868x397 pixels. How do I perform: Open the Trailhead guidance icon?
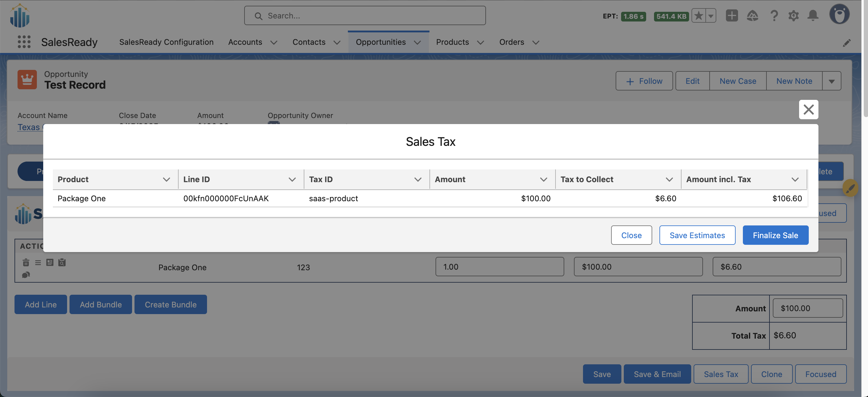tap(752, 15)
